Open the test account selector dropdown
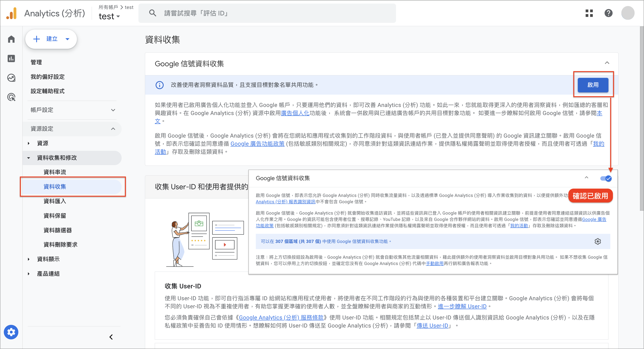Screen dimensions: 644x349 pos(109,17)
